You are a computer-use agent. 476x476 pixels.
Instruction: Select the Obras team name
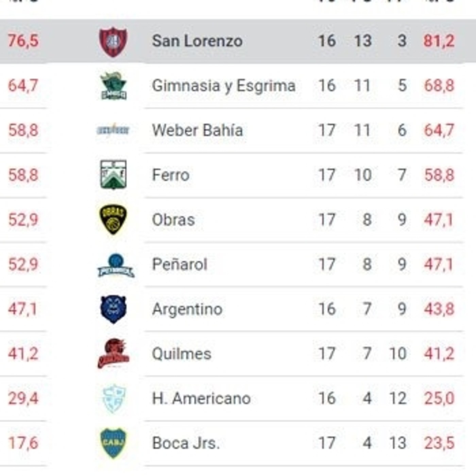[x=173, y=220]
